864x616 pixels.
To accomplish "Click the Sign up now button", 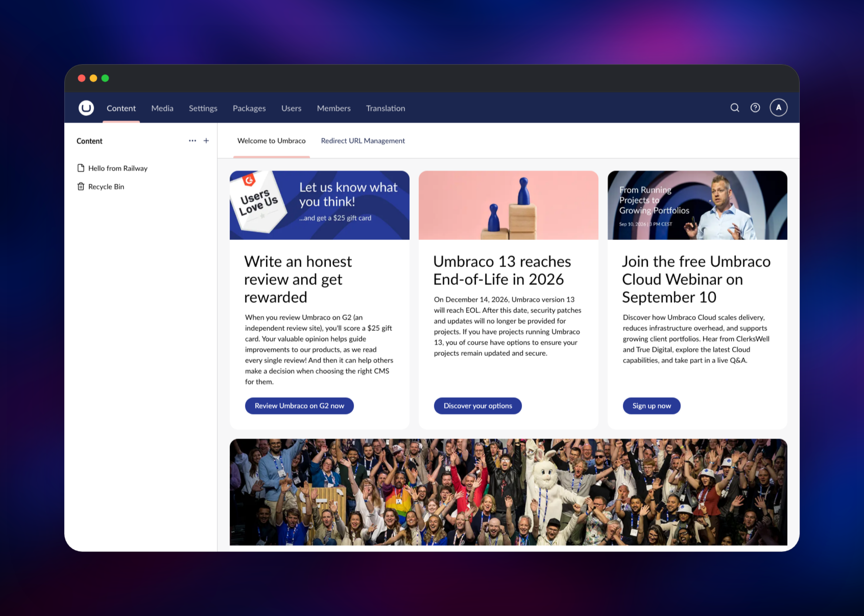I will (x=652, y=406).
